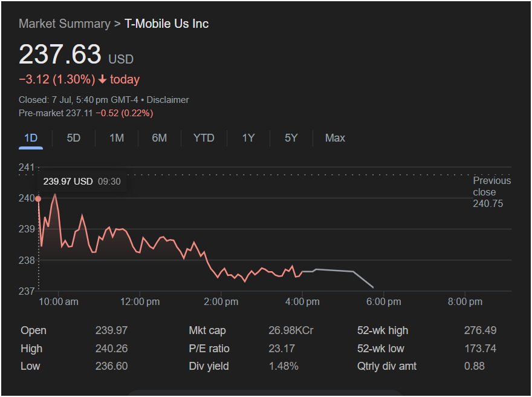This screenshot has height=397, width=532.
Task: Switch to the 5D chart tab
Action: pos(73,138)
